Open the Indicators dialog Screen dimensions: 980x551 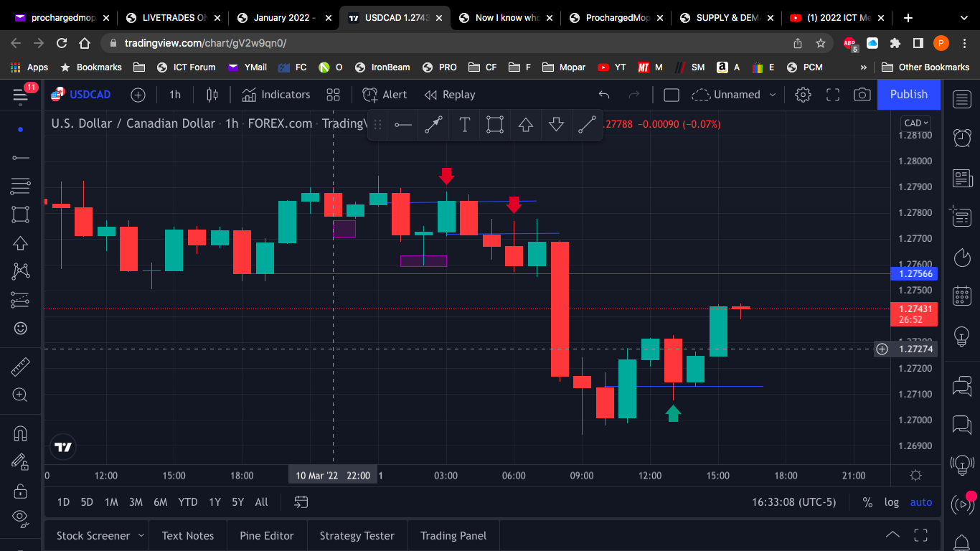coord(276,95)
